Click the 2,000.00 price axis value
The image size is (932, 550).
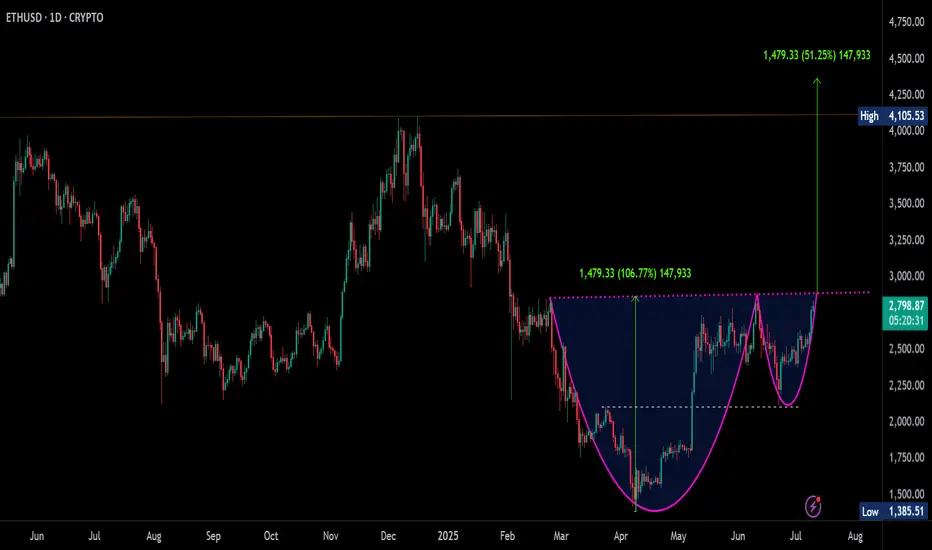[x=906, y=422]
